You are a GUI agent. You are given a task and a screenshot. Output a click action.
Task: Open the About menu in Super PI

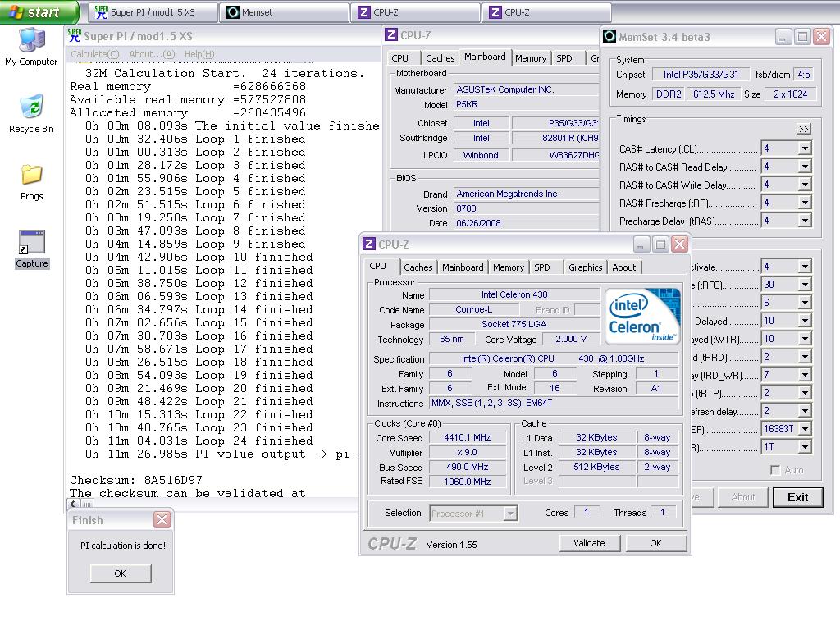tap(152, 54)
